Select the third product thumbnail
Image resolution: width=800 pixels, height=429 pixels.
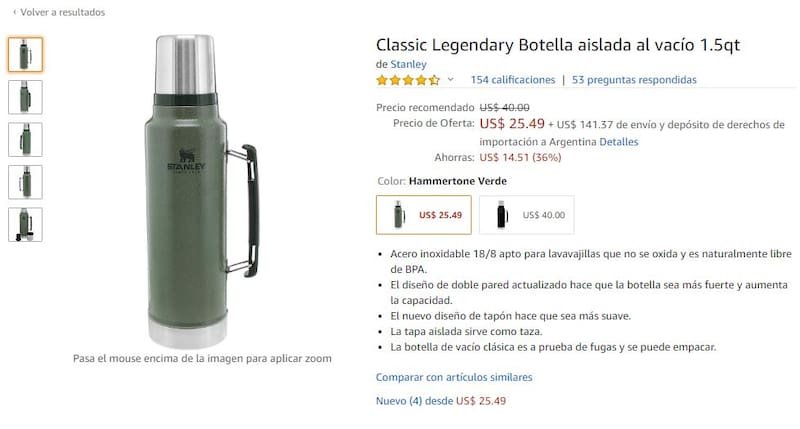(26, 139)
